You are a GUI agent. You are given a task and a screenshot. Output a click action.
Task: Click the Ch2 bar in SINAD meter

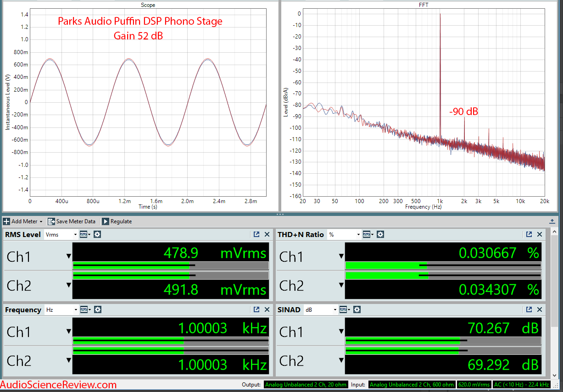(x=443, y=350)
